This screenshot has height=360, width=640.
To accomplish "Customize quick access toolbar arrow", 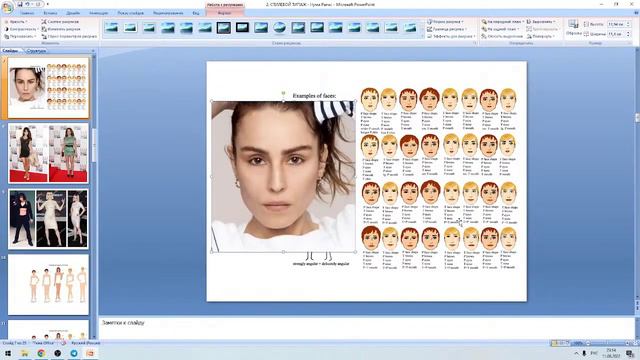I will pyautogui.click(x=48, y=4).
